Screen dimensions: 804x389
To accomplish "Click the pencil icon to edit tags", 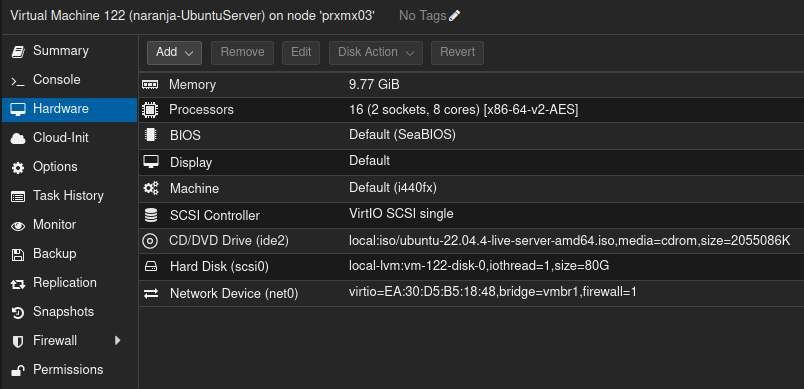I will (454, 16).
